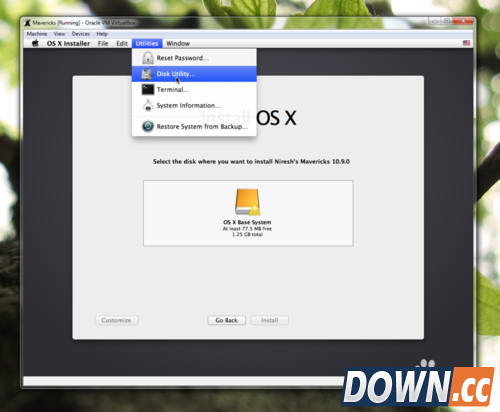Click the Disk Utility icon in menu
Viewport: 500px width, 412px height.
coord(147,74)
